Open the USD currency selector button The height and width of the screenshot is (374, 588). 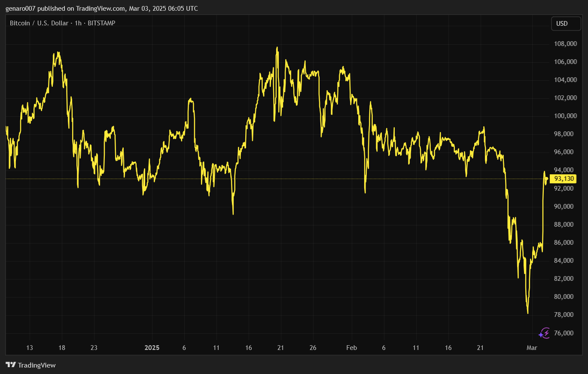[x=566, y=24]
